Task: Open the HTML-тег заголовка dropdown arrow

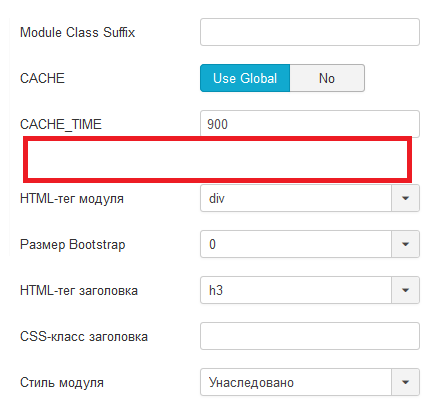Action: pos(405,290)
